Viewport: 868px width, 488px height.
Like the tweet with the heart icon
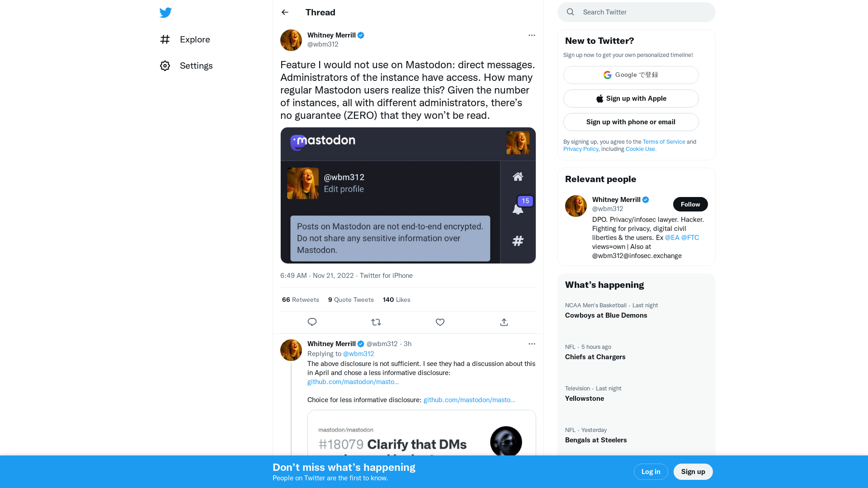[x=440, y=322]
